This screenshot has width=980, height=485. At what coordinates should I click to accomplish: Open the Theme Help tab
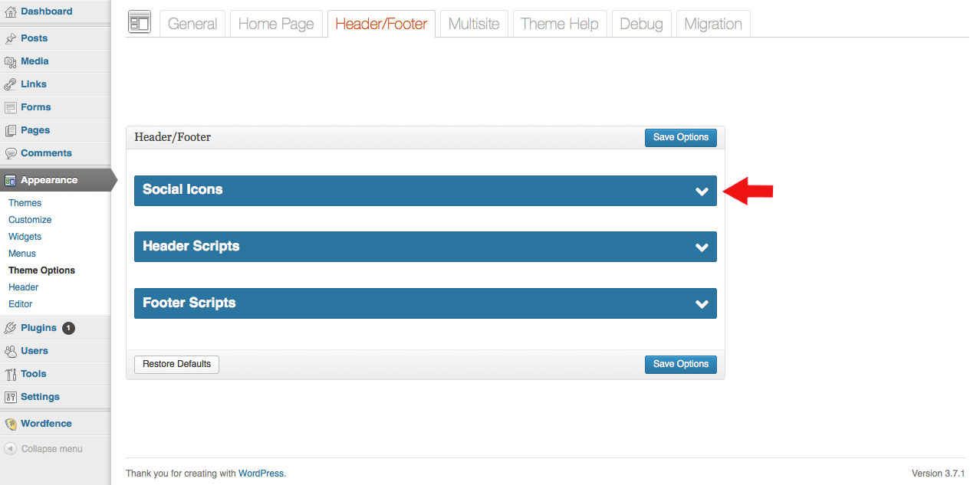[559, 24]
